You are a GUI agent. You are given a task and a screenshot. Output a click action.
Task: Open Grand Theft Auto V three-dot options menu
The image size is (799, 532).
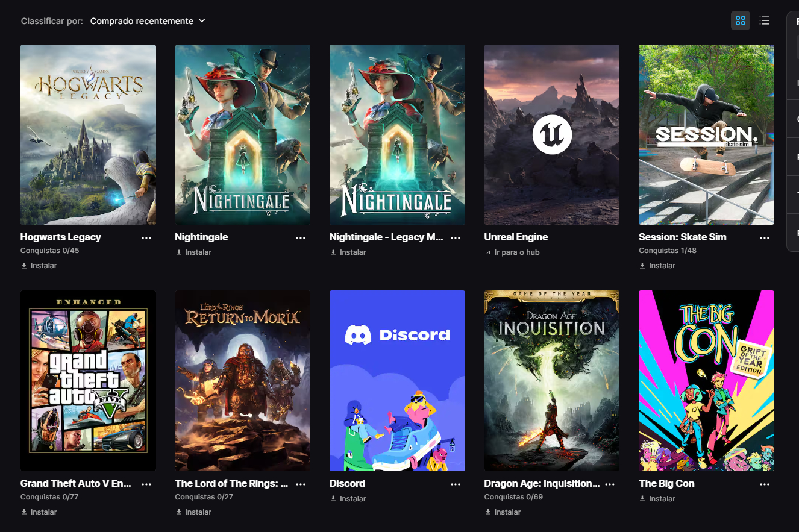tap(146, 484)
